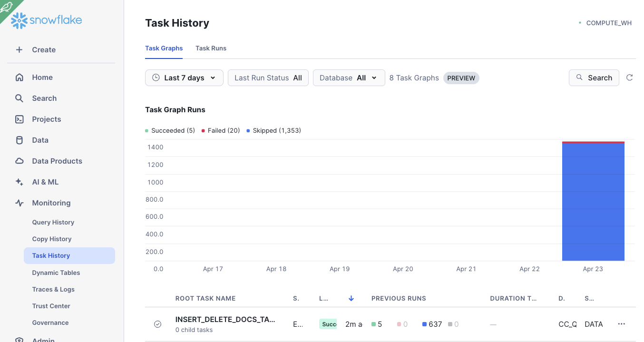
Task: Switch to the Task Runs tab
Action: [211, 48]
